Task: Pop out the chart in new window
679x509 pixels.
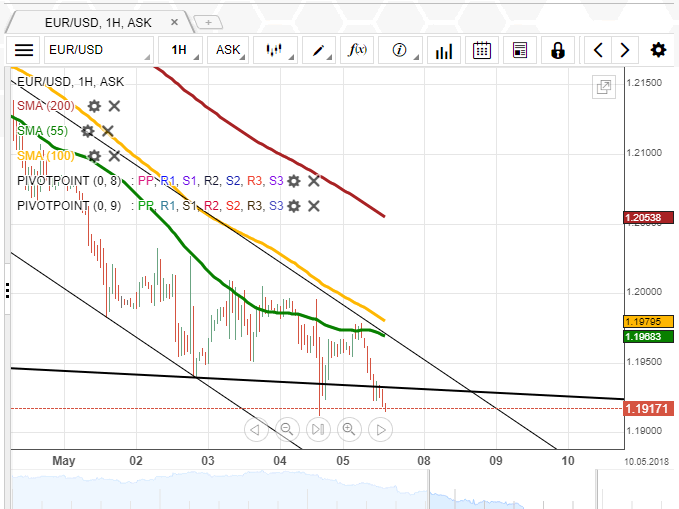Action: [604, 87]
